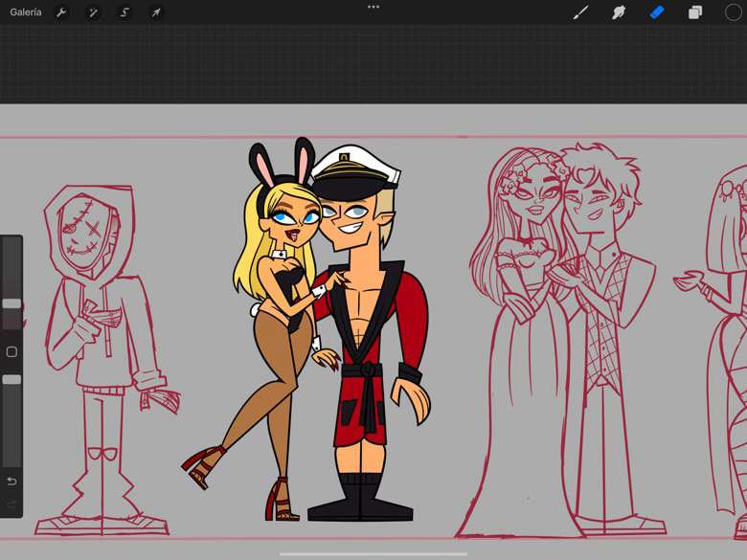This screenshot has width=747, height=560.
Task: Activate the Selection S-shaped tool
Action: click(x=124, y=12)
